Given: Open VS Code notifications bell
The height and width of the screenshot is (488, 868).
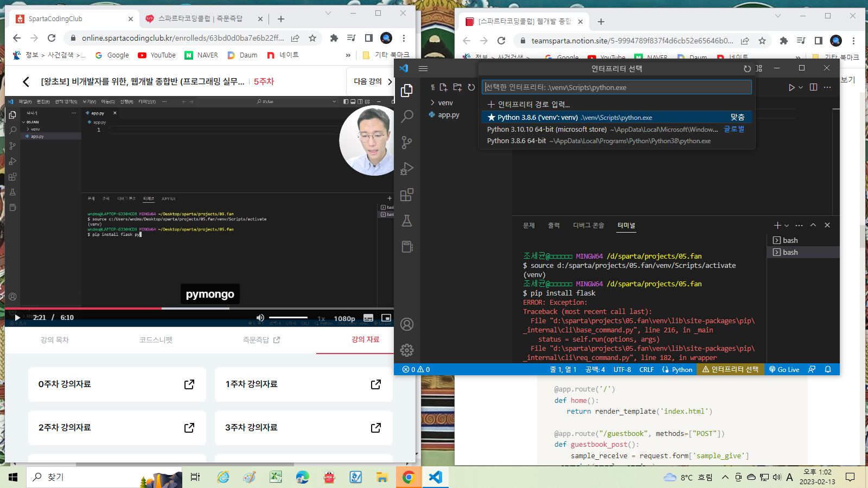Looking at the screenshot, I should [x=828, y=369].
